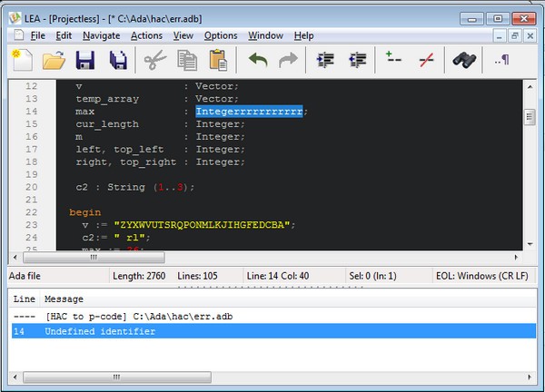The width and height of the screenshot is (545, 392).
Task: Select the 'Undefined identifier' error message row
Action: [x=100, y=332]
